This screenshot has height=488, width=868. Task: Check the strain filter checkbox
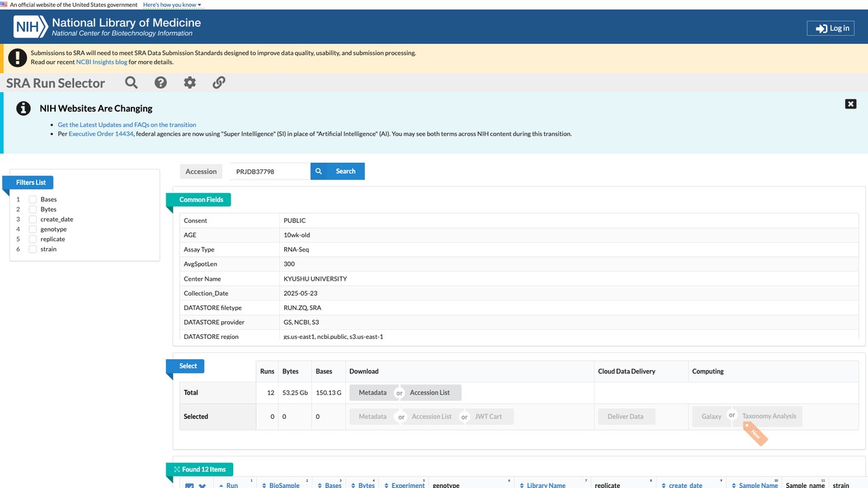pos(33,249)
